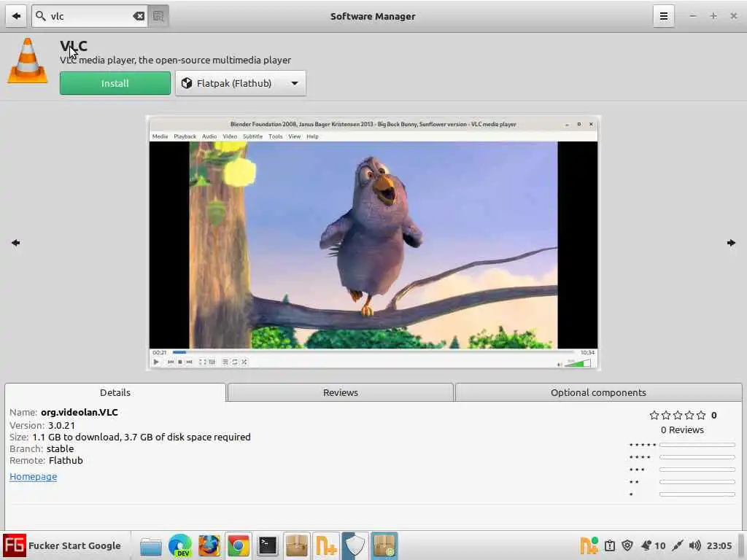Screen dimensions: 747x560
Task: Toggle the search-in-descriptions icon beside the search box
Action: (x=158, y=16)
